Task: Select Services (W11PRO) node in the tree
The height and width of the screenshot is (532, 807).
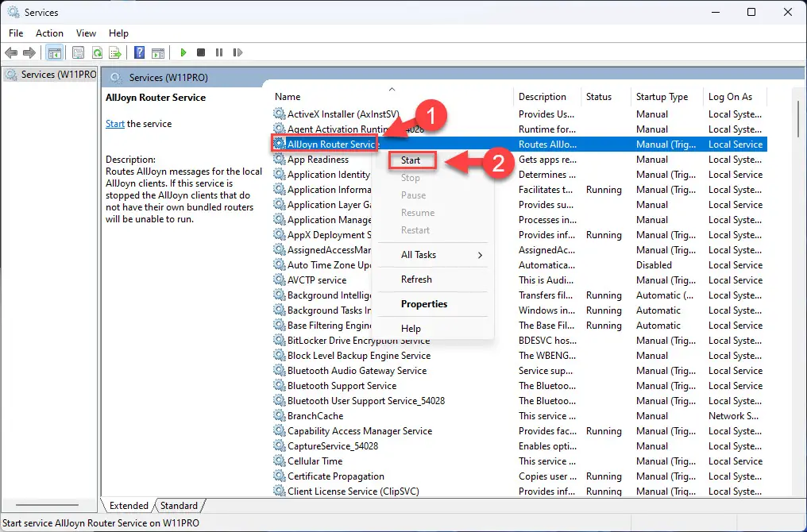Action: (52, 75)
